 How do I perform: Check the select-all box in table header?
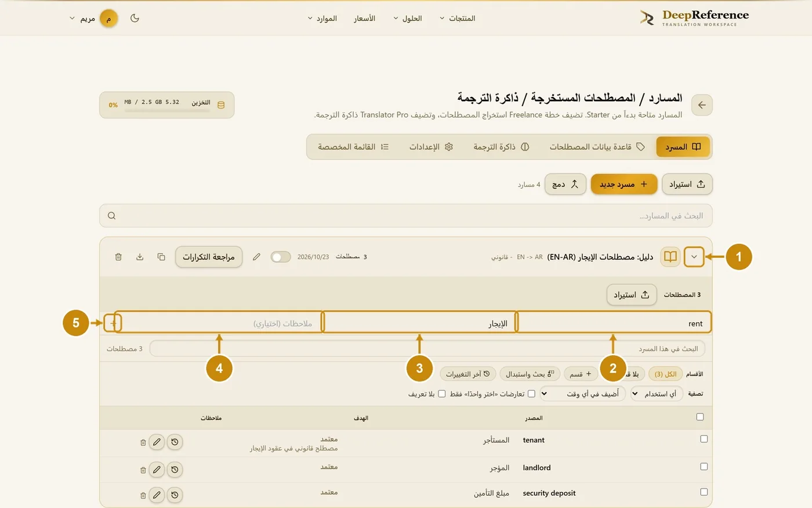(x=700, y=417)
